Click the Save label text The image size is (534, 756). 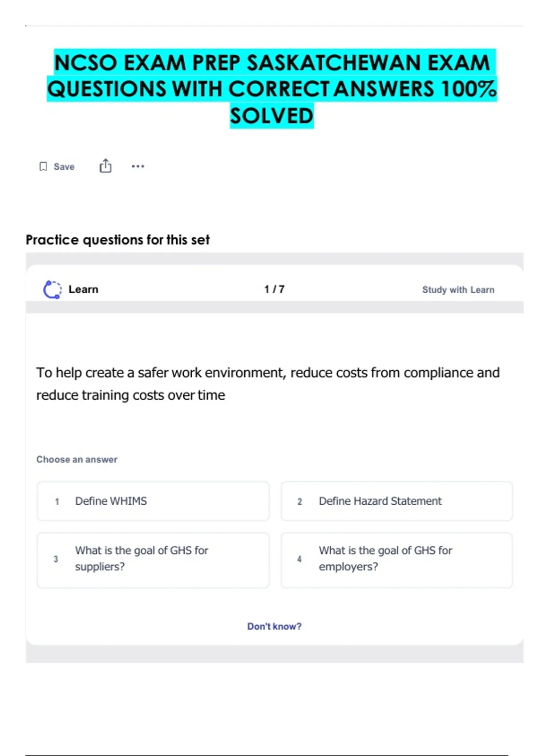click(64, 167)
